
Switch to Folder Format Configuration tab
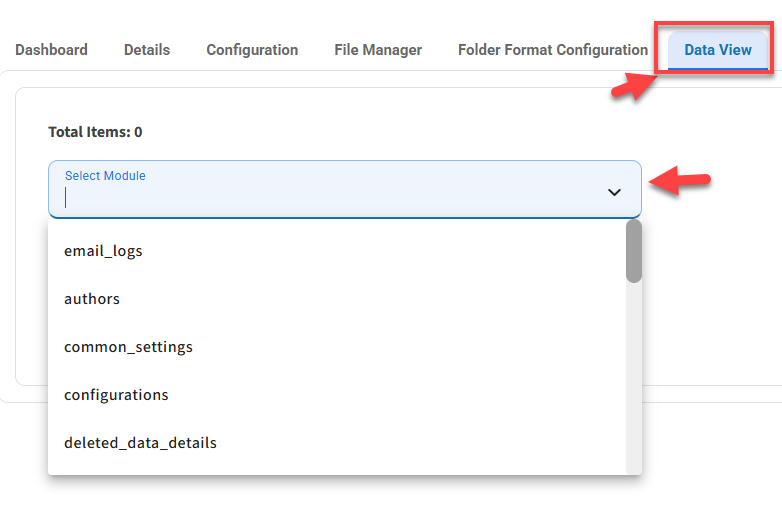[x=553, y=50]
